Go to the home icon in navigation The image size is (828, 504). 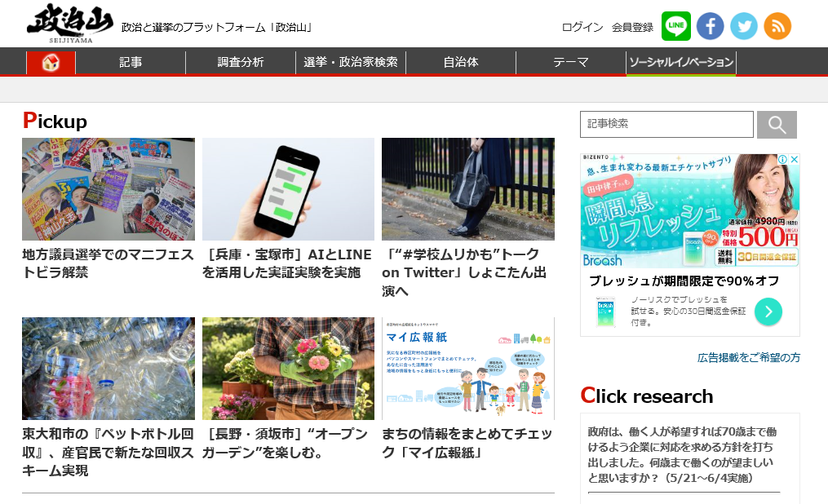(x=51, y=62)
